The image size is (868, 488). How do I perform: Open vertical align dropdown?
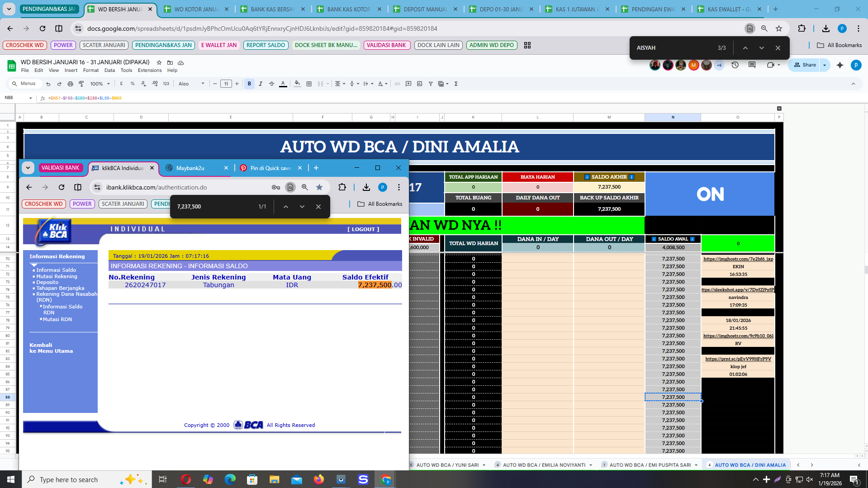coord(354,84)
